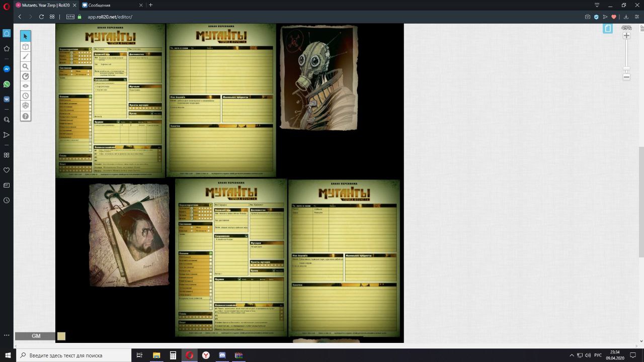Open the sidebar three-dots setup menu

tap(7, 335)
